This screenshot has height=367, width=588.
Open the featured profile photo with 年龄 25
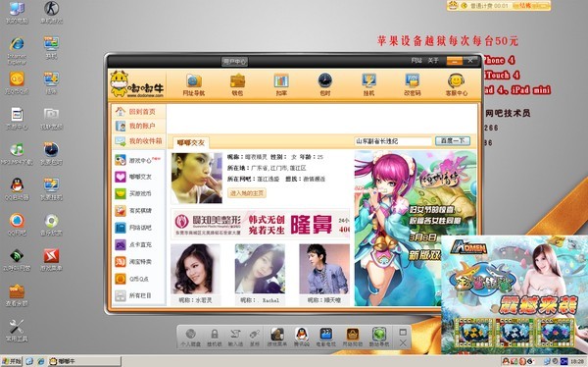coord(197,178)
